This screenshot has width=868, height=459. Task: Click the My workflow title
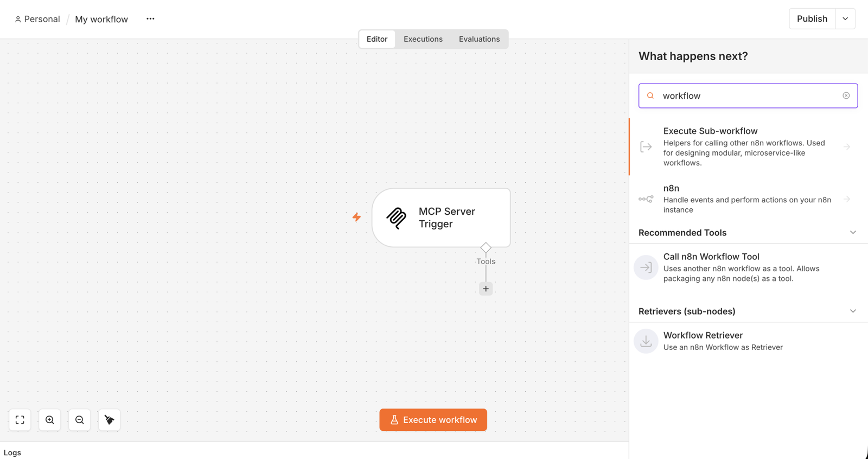coord(101,19)
